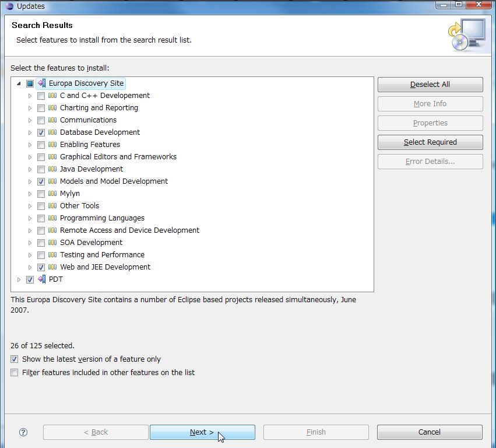
Task: Check the Graphical Editors and Frameworks checkbox
Action: (x=41, y=157)
